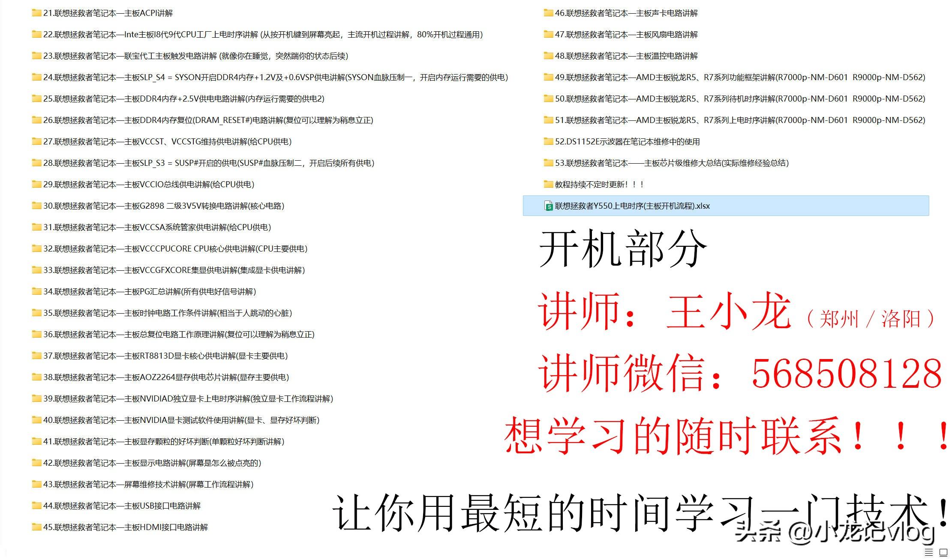
Task: Select folder name 42 主板显示电路讲解
Action: point(152,463)
